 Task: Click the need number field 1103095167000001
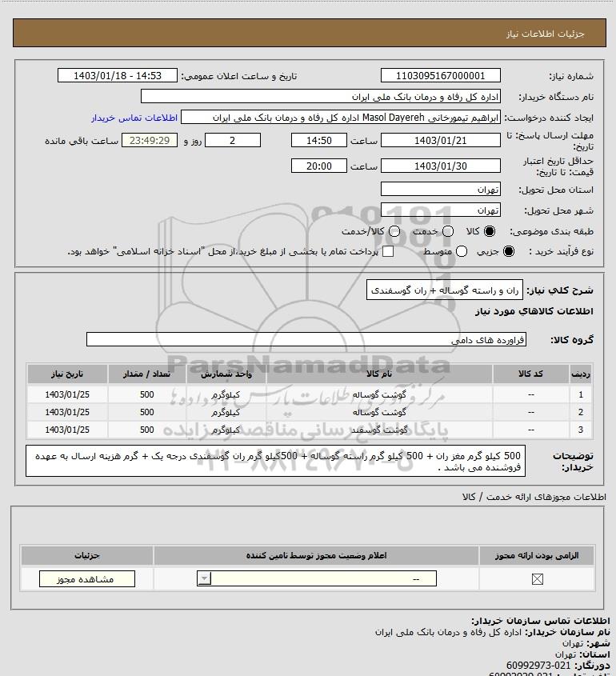coord(441,75)
